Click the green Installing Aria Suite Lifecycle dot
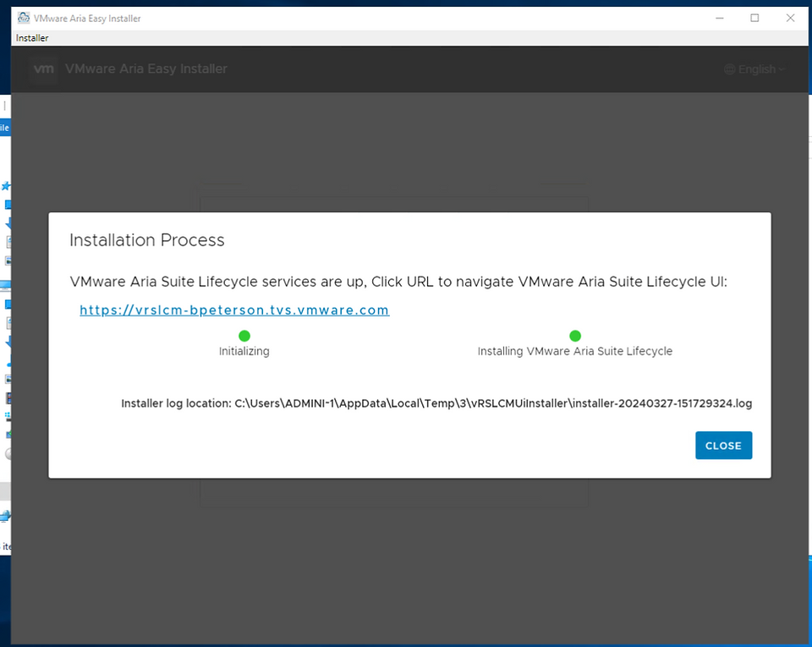This screenshot has width=812, height=647. (x=575, y=336)
